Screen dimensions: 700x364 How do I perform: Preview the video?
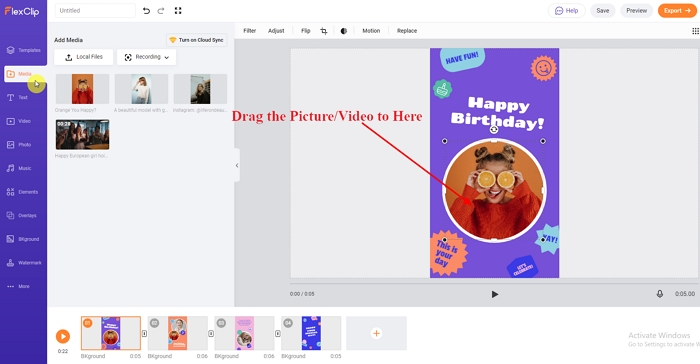pyautogui.click(x=637, y=11)
